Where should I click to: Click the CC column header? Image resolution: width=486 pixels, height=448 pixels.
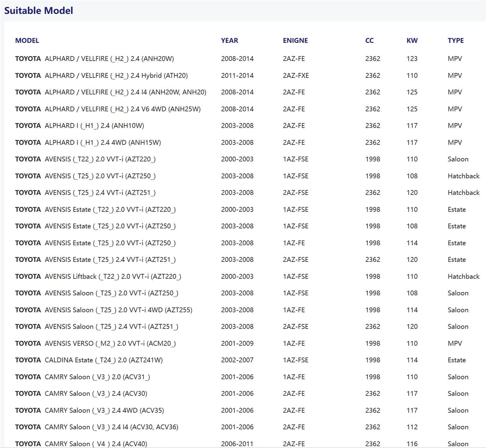click(370, 40)
